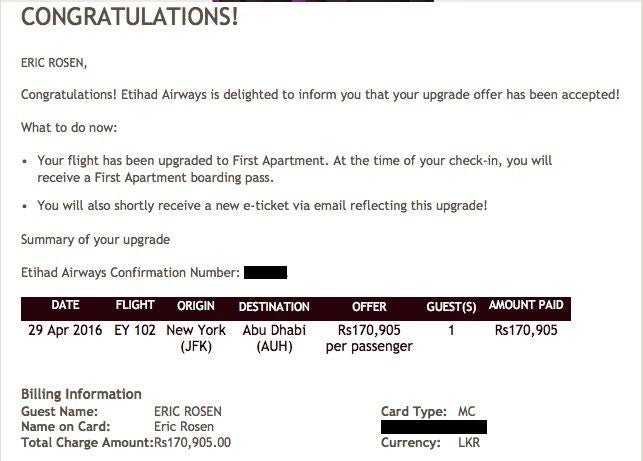Select the Abu Dhabi (AUH) destination cell
Viewport: 643px width, 461px height.
pos(274,338)
